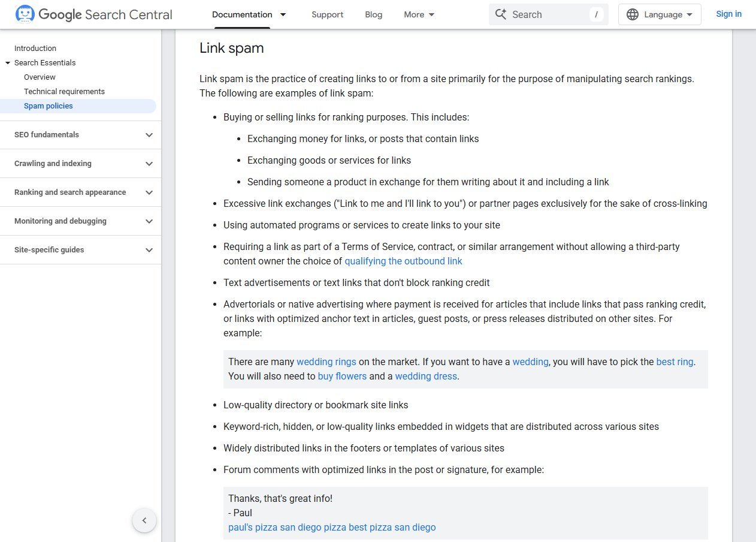Click the 'Link spam' heading

pos(232,48)
